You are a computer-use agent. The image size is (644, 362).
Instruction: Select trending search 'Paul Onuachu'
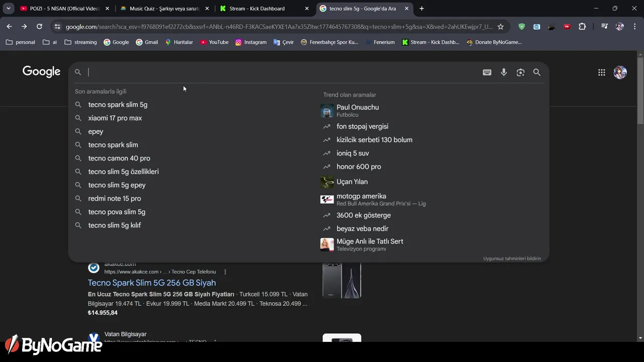tap(358, 107)
